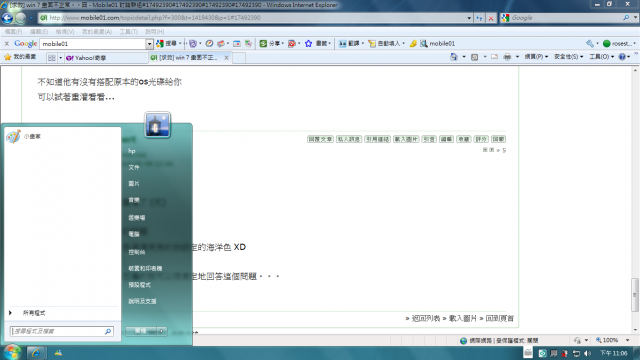Image resolution: width=640 pixels, height=360 pixels.
Task: Close the Google Toolbar with its X
Action: [7, 44]
